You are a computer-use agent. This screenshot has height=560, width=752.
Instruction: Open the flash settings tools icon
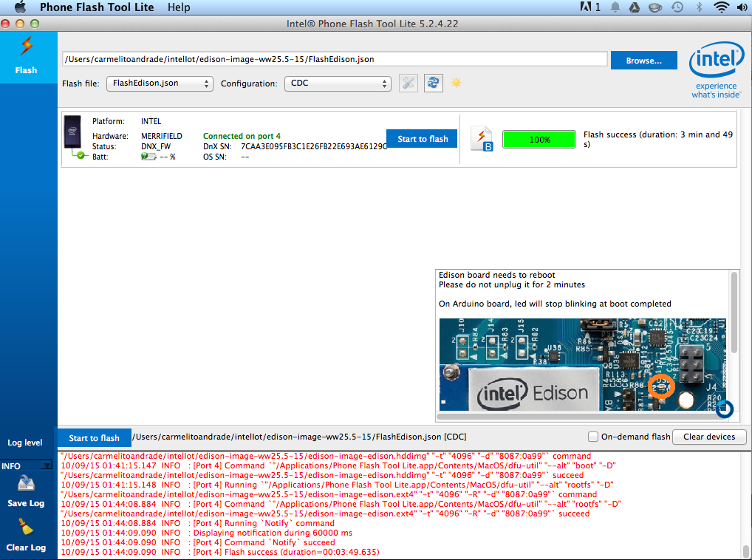(409, 83)
